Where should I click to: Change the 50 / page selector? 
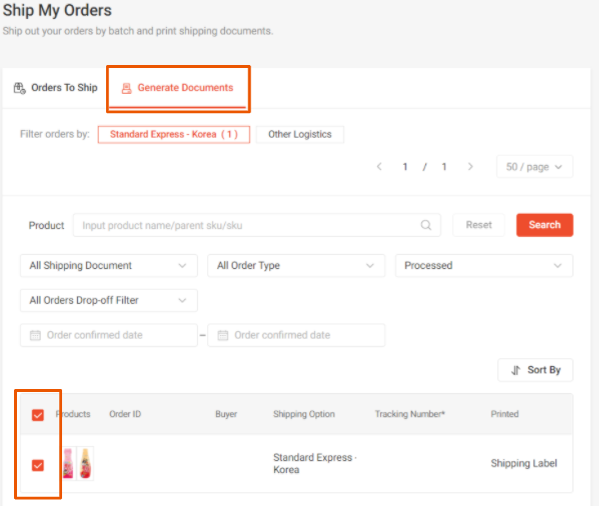534,167
